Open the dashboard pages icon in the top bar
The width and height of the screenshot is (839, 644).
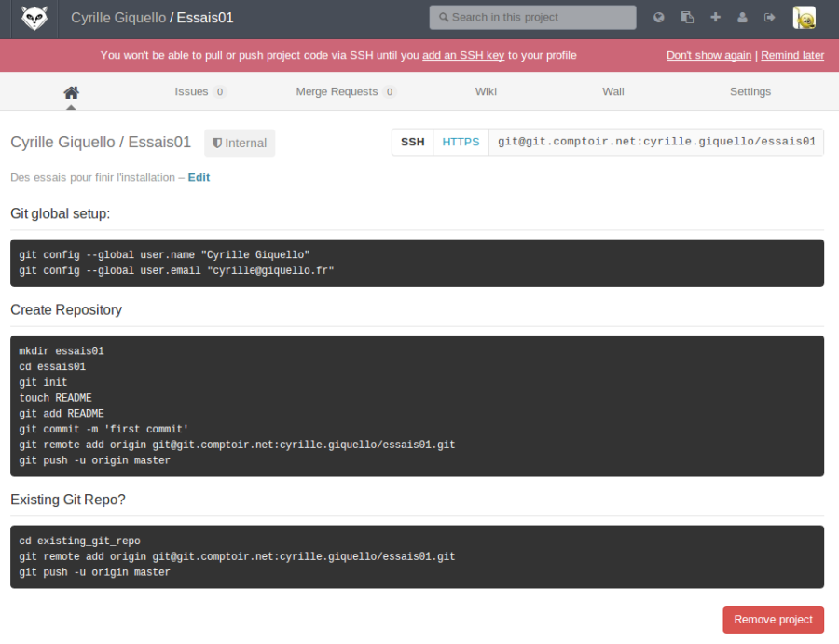pyautogui.click(x=687, y=18)
